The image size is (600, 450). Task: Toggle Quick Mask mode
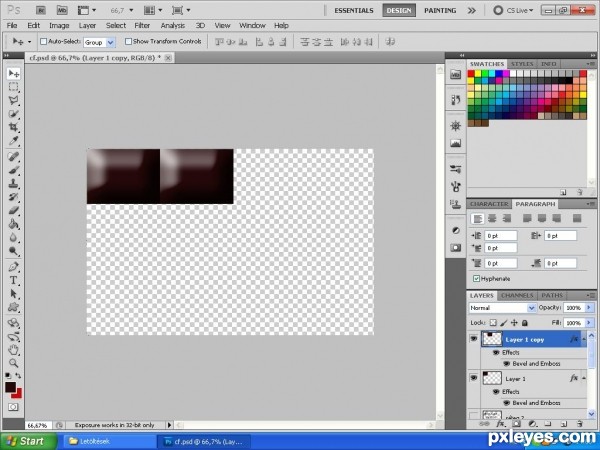[13, 407]
